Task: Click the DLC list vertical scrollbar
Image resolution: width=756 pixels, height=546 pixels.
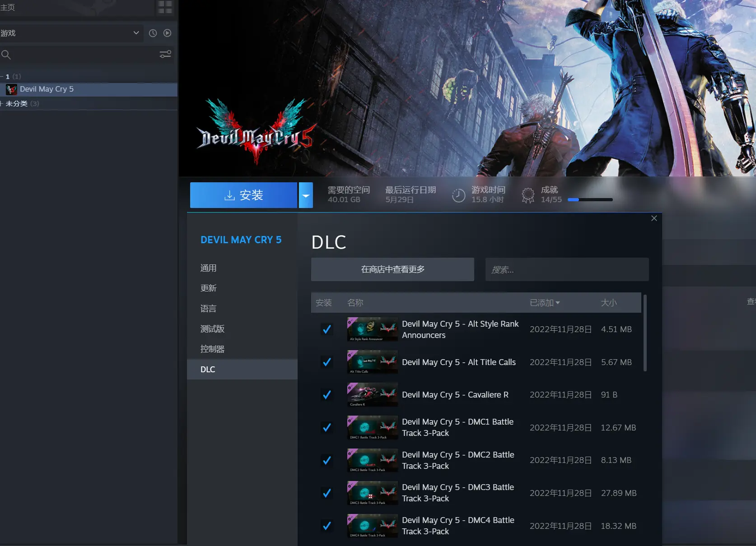Action: point(645,333)
